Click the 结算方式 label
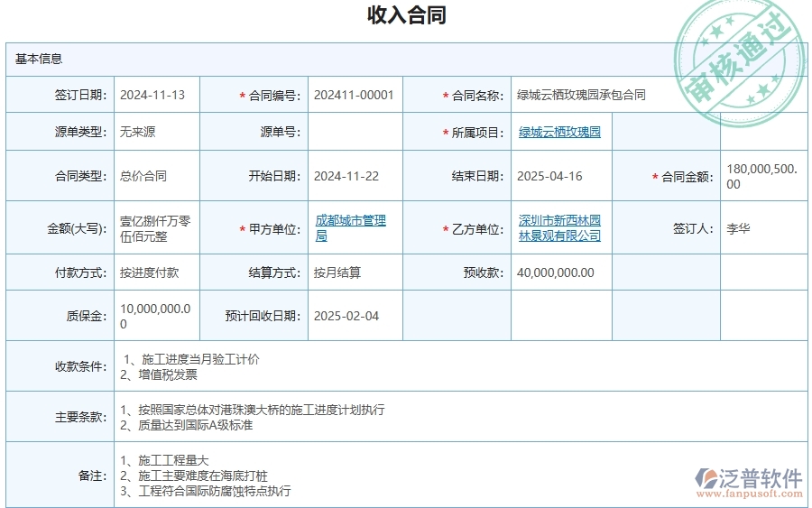This screenshot has height=508, width=812. (x=274, y=272)
